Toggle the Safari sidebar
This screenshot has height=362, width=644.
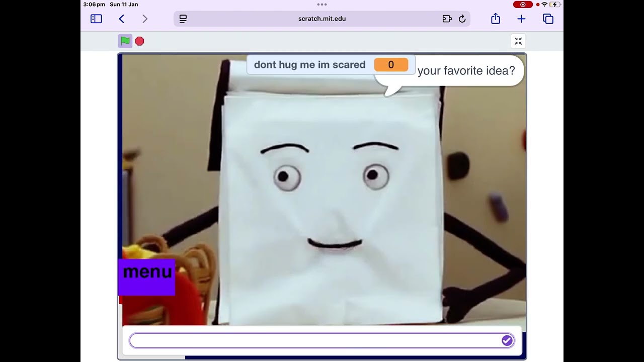tap(96, 19)
